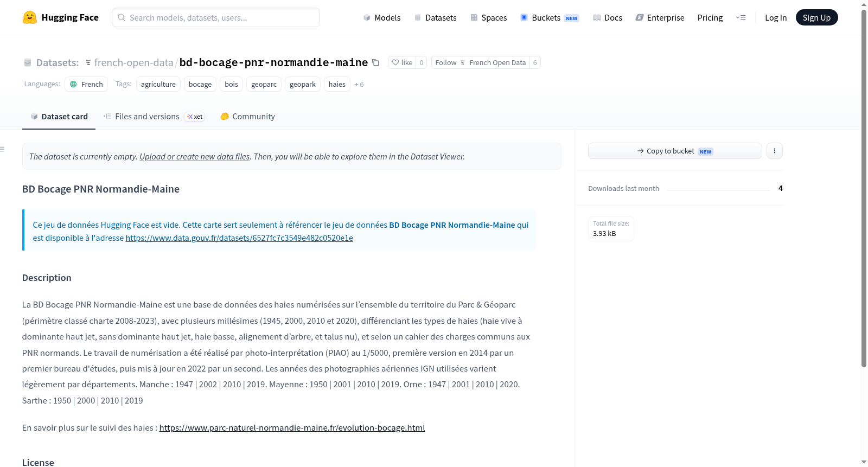Screen dimensions: 868x467
Task: Click the Downloads last month label
Action: coord(623,188)
